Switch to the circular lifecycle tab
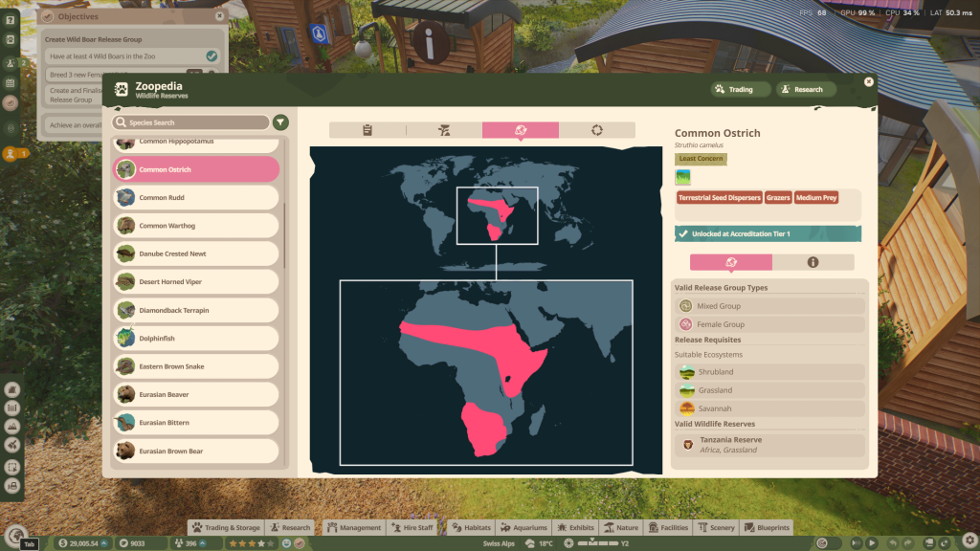 pyautogui.click(x=597, y=130)
